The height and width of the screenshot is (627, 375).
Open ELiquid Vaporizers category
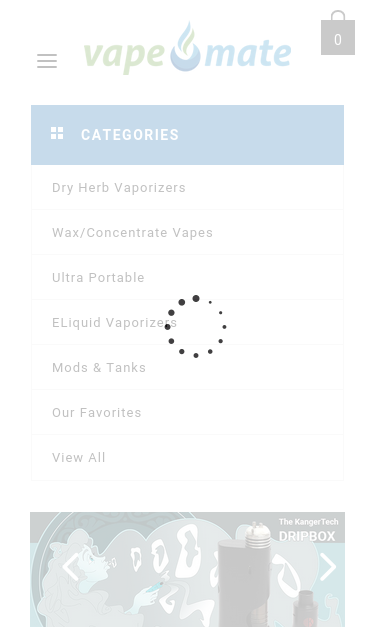pyautogui.click(x=187, y=322)
